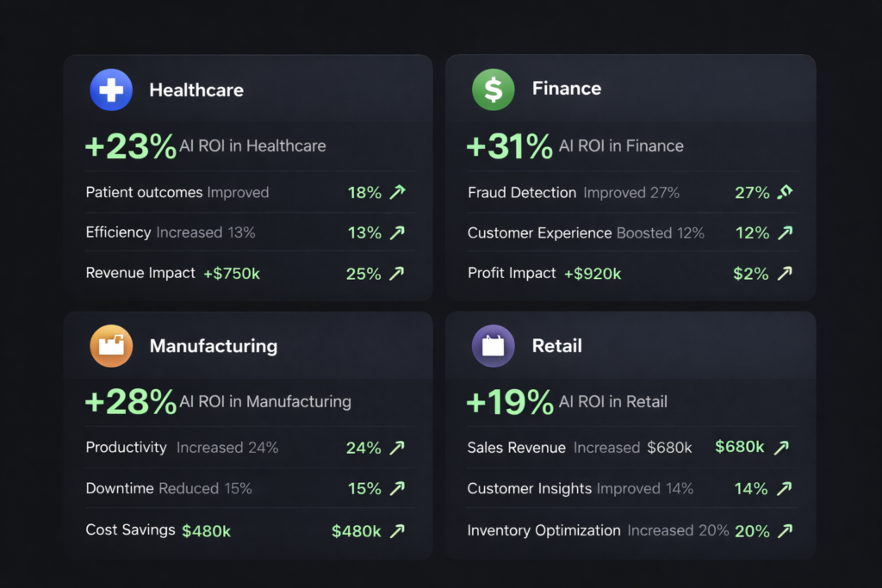
Task: Click the trend arrow beside Sales Revenue $680k
Action: coord(784,446)
